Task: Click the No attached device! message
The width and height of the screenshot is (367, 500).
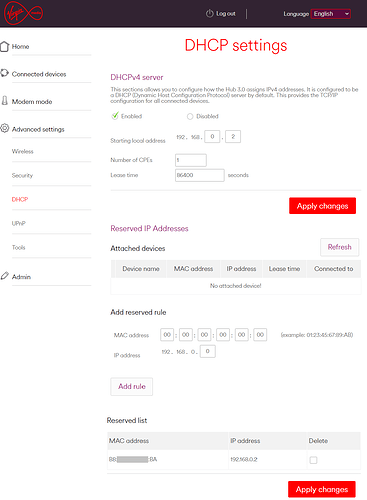Action: point(235,286)
